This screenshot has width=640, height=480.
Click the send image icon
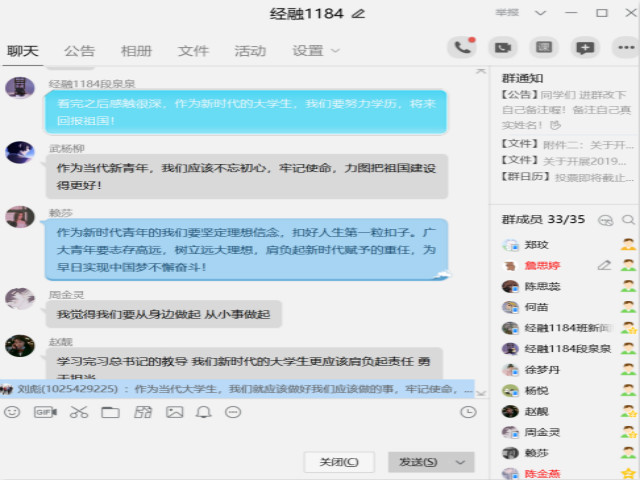pyautogui.click(x=174, y=412)
